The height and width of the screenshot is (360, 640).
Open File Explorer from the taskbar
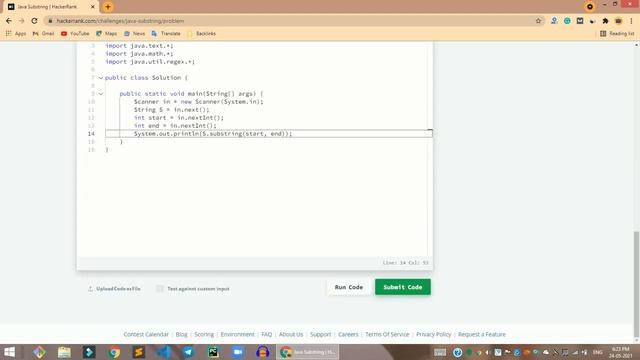coord(64,352)
